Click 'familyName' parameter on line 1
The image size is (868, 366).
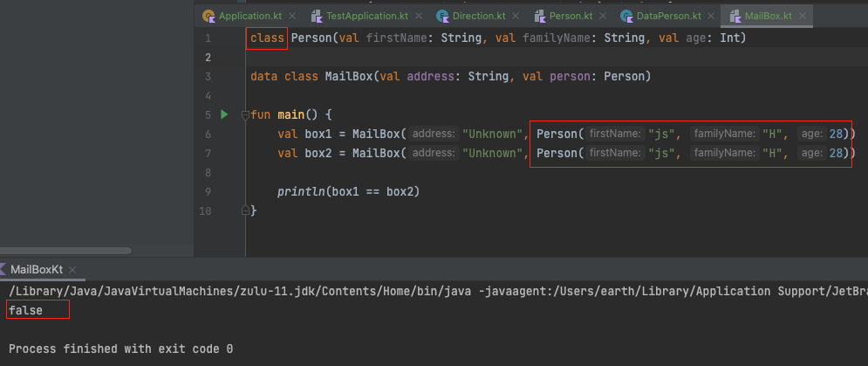557,38
